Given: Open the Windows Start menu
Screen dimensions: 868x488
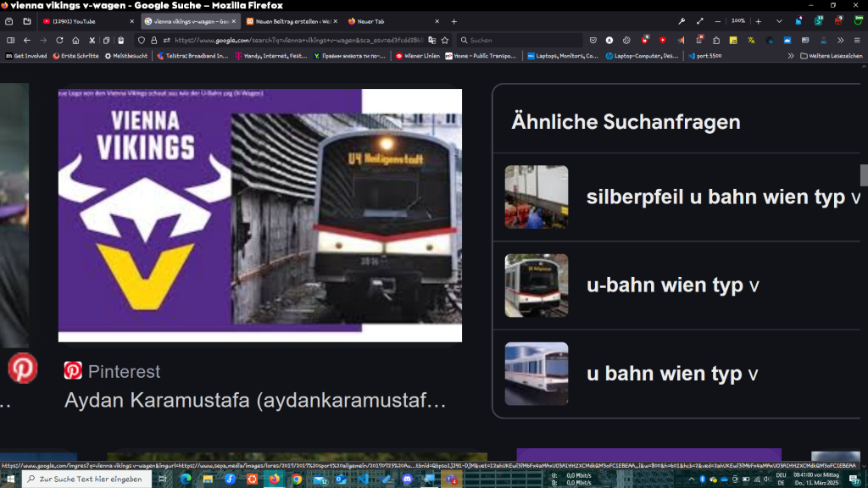Looking at the screenshot, I should click(x=10, y=480).
